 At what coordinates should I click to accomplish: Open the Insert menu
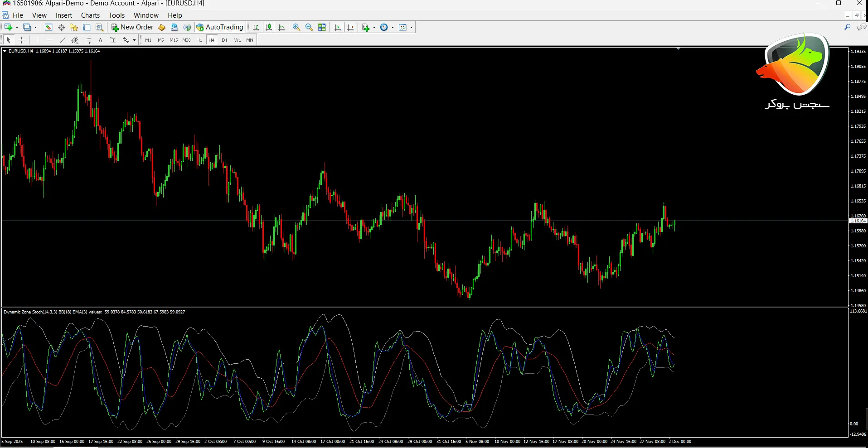pyautogui.click(x=64, y=15)
